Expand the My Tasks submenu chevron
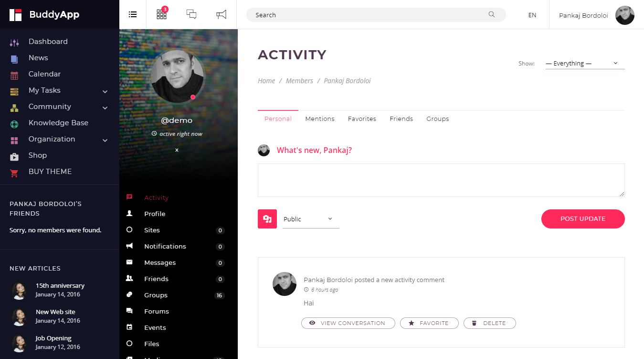The height and width of the screenshot is (359, 644). (105, 91)
